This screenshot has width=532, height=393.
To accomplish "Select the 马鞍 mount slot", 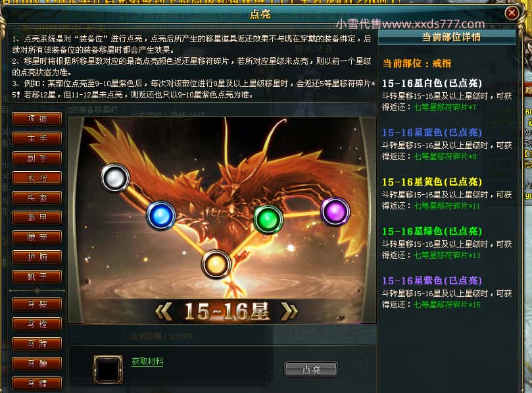I will tap(37, 304).
